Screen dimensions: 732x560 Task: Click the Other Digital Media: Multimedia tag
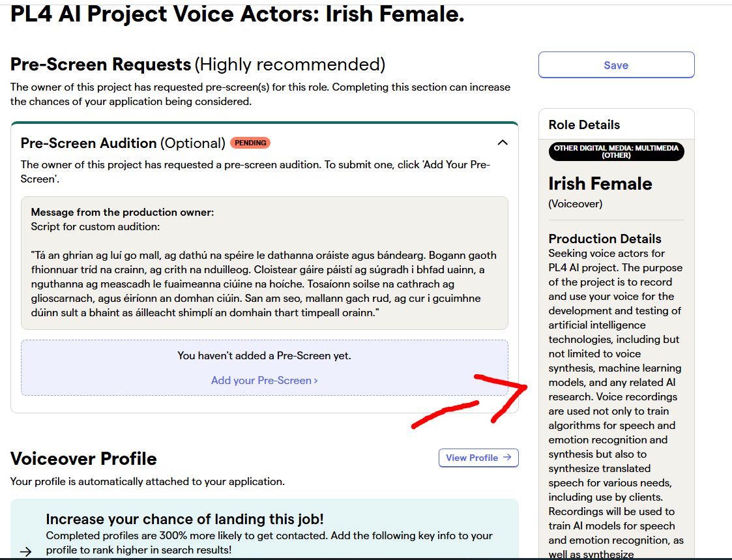[x=616, y=151]
